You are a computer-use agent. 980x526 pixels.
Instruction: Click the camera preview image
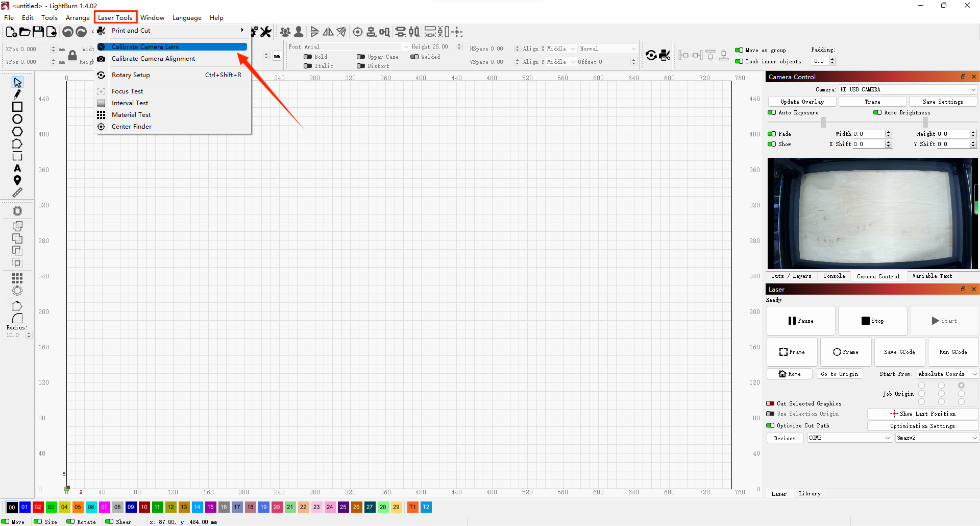[x=872, y=213]
